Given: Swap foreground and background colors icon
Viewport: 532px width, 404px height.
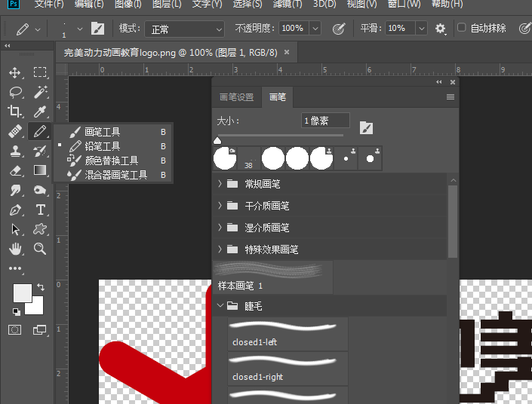Looking at the screenshot, I should tap(40, 287).
